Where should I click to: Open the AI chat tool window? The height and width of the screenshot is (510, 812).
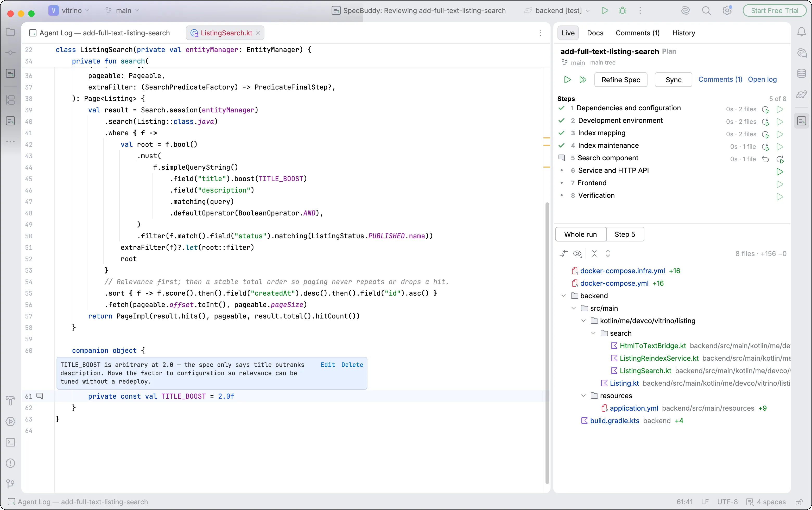pos(801,53)
